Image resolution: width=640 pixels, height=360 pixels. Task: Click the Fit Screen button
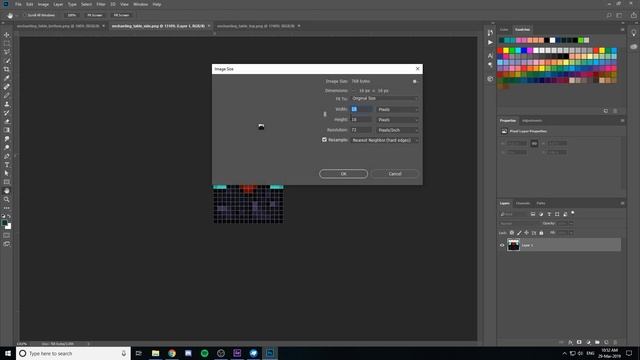click(95, 15)
